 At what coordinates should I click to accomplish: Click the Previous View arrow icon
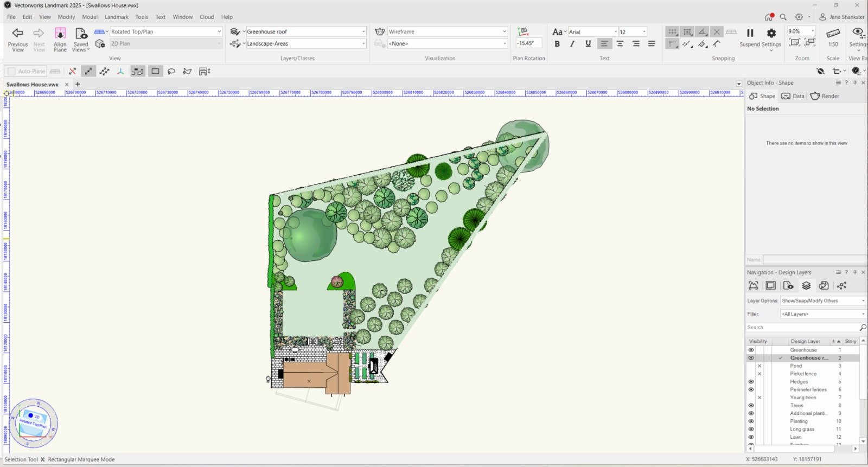click(x=17, y=33)
